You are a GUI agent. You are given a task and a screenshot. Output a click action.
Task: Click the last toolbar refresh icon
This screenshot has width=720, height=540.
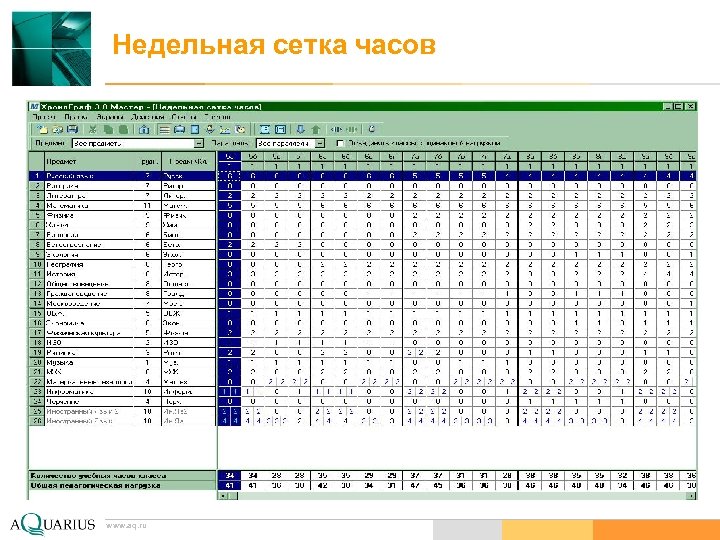point(371,129)
